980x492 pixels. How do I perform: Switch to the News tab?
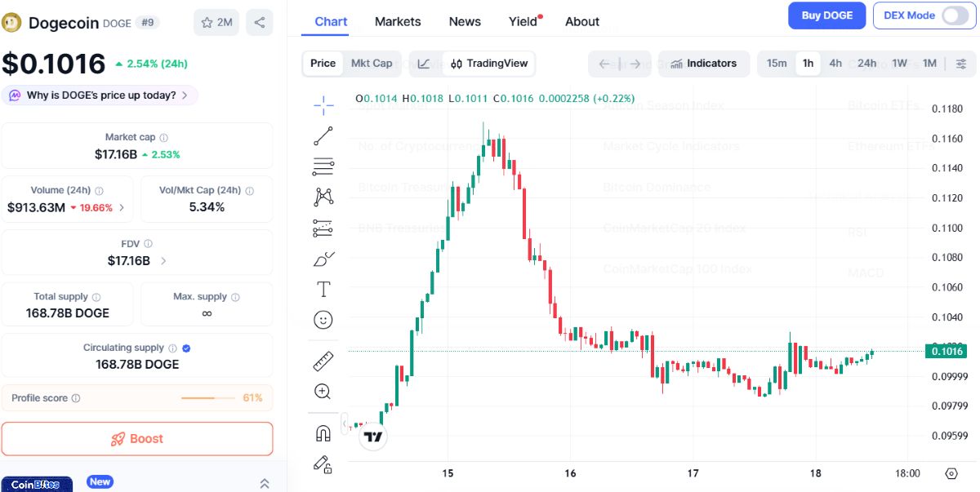click(x=465, y=22)
